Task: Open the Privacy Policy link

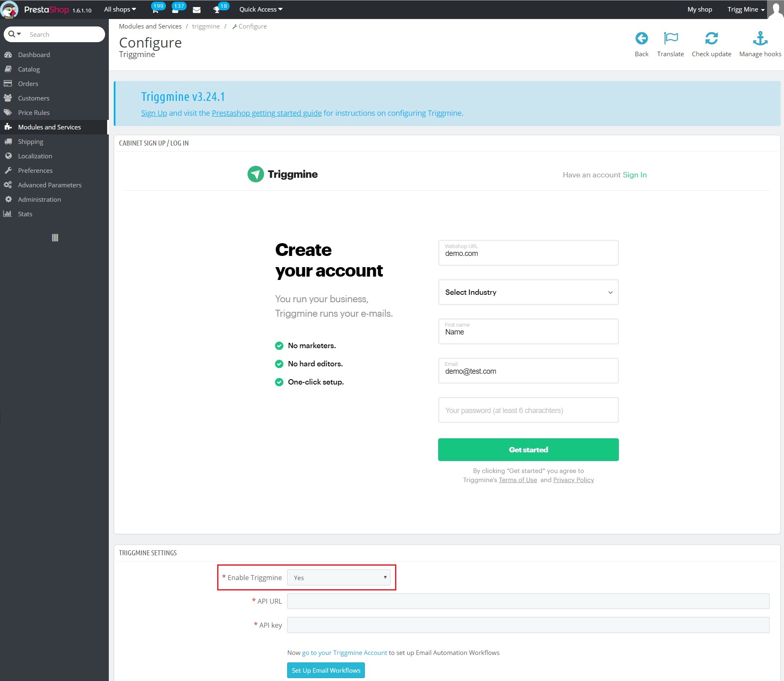Action: coord(573,480)
